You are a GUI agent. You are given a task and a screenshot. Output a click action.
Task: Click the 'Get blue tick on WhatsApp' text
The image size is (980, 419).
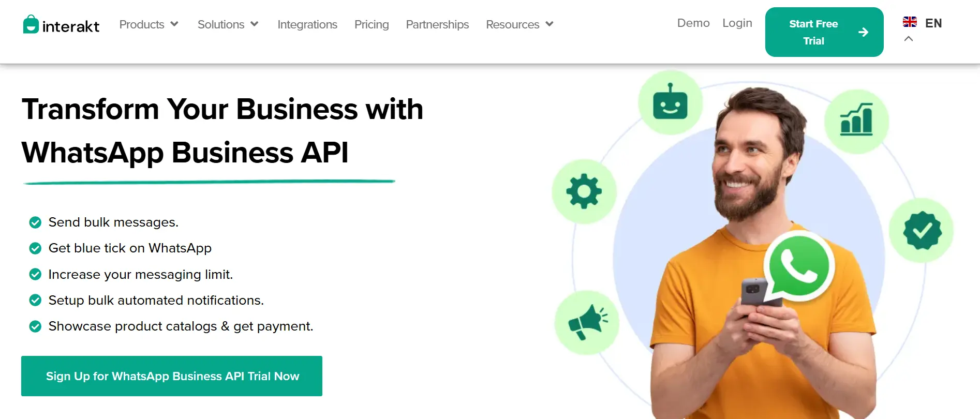(x=130, y=248)
